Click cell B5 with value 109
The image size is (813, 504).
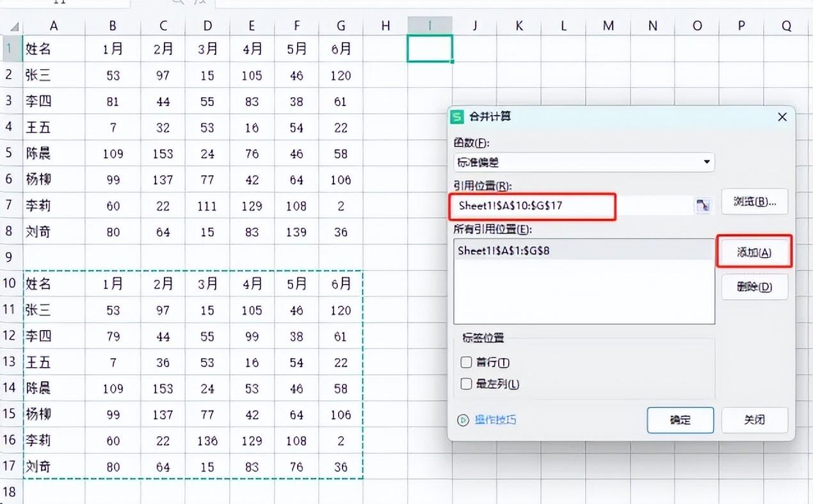[113, 154]
